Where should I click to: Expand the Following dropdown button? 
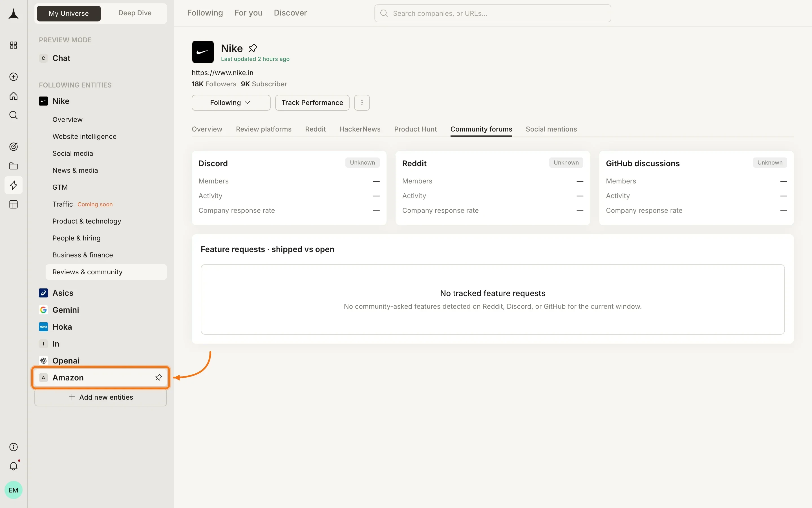(x=231, y=102)
